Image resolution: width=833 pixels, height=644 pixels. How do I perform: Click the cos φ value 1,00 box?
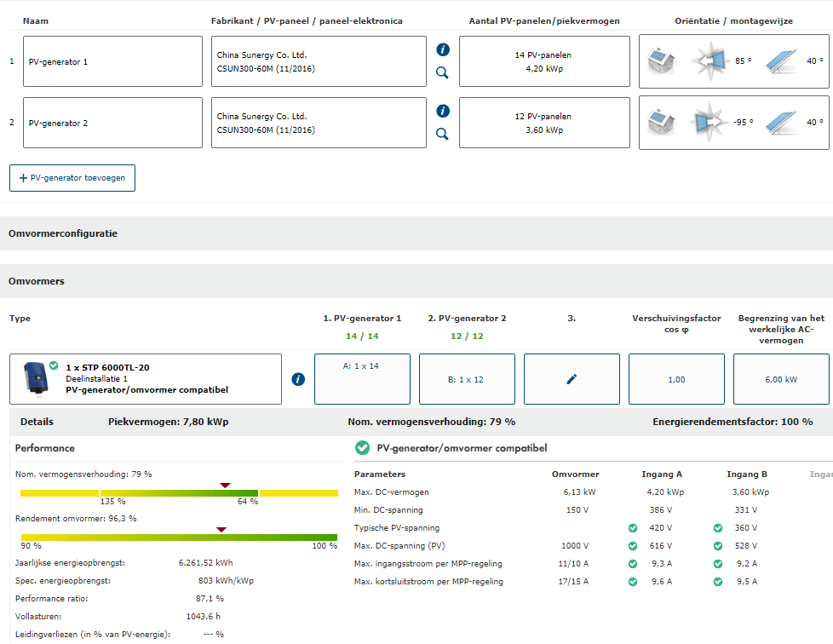(676, 379)
